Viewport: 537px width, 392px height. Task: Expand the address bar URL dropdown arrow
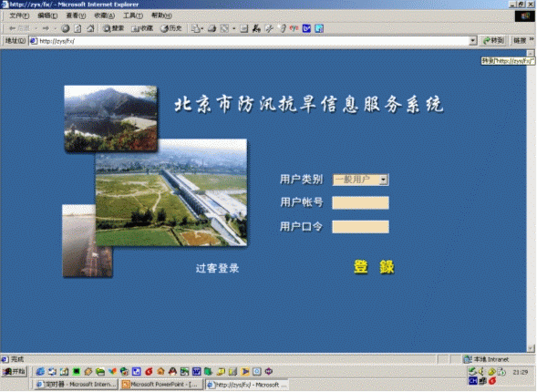(472, 41)
